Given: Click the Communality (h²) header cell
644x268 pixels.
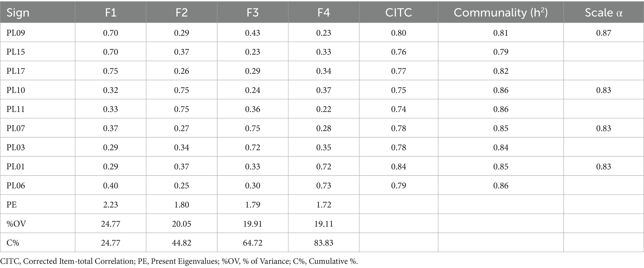Looking at the screenshot, I should [x=500, y=12].
